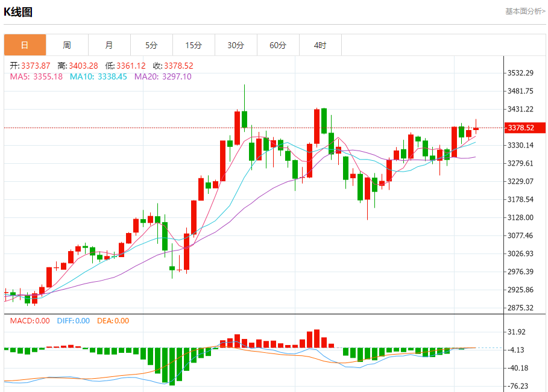Open the 15分 interval tab

pos(194,45)
